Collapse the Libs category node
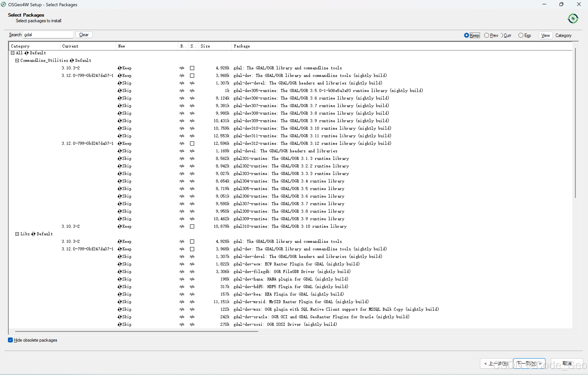 (x=17, y=234)
